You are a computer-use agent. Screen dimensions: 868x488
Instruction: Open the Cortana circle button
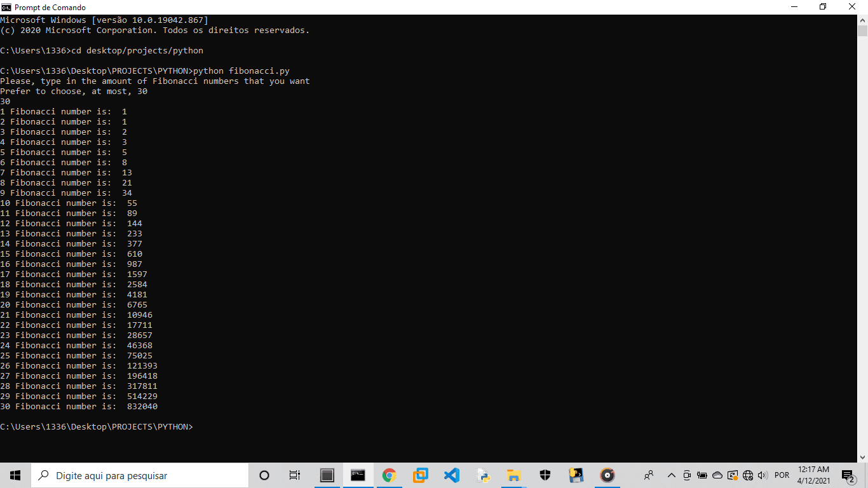(x=264, y=475)
